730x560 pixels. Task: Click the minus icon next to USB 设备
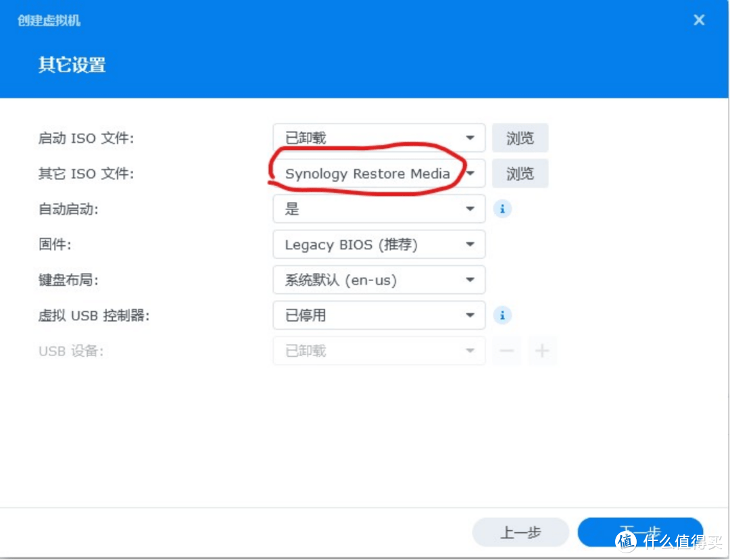(506, 350)
